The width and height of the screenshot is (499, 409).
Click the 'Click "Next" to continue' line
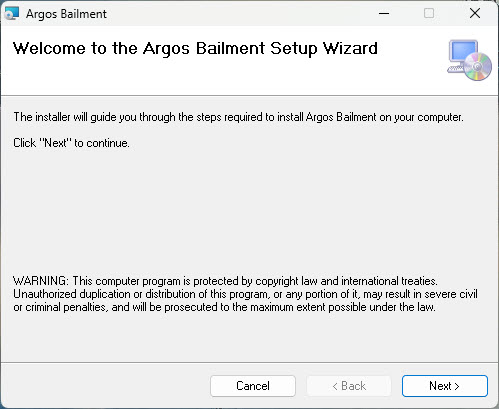71,143
